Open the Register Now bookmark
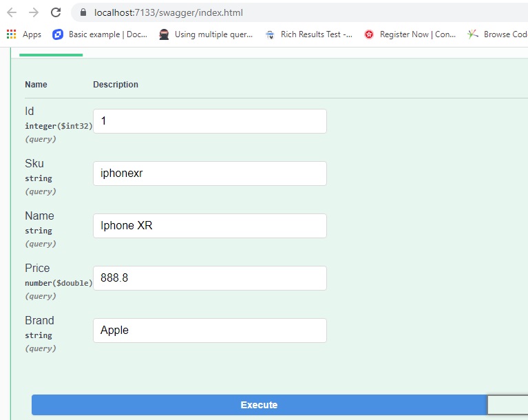 coord(410,34)
